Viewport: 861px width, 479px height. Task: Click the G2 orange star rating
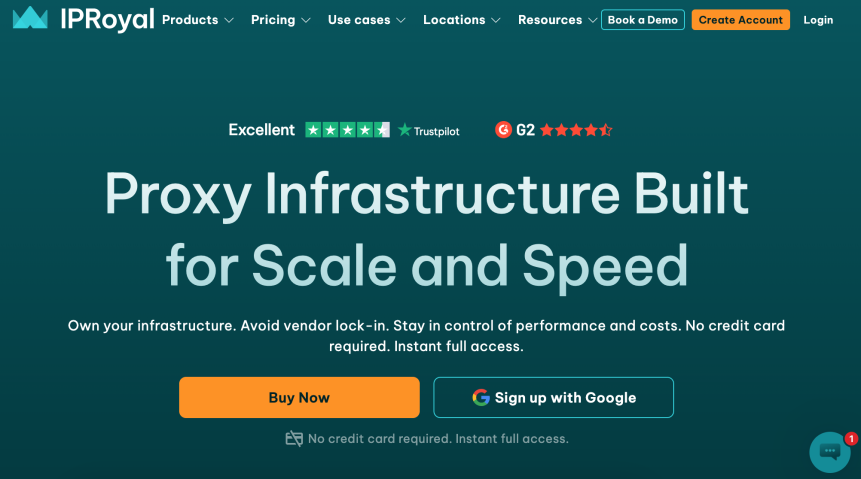pyautogui.click(x=576, y=130)
